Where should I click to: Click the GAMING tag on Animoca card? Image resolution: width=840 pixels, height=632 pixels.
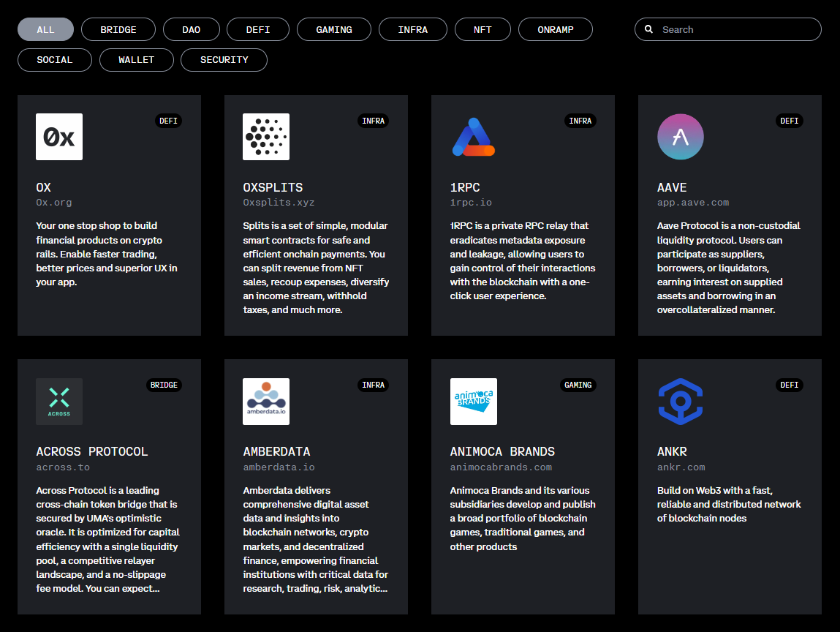tap(578, 385)
